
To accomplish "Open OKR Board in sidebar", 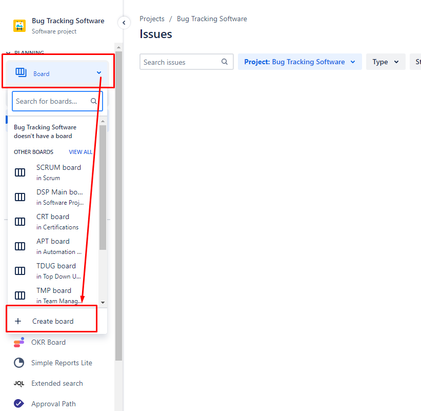I will pyautogui.click(x=48, y=342).
